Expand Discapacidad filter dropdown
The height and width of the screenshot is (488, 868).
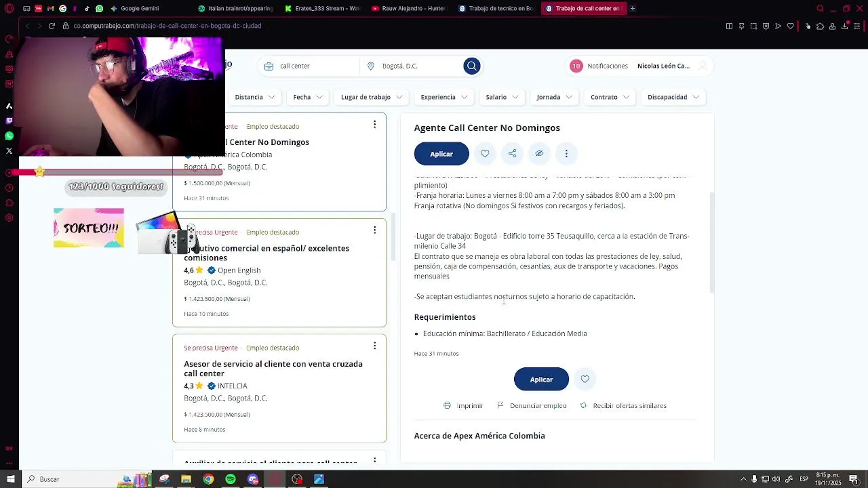coord(673,97)
